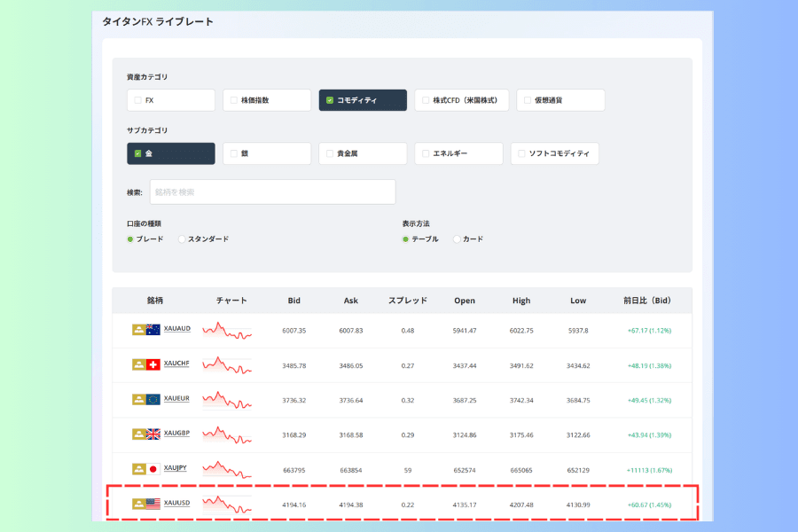Click the 前日比（Bid）column header
798x532 pixels.
647,301
